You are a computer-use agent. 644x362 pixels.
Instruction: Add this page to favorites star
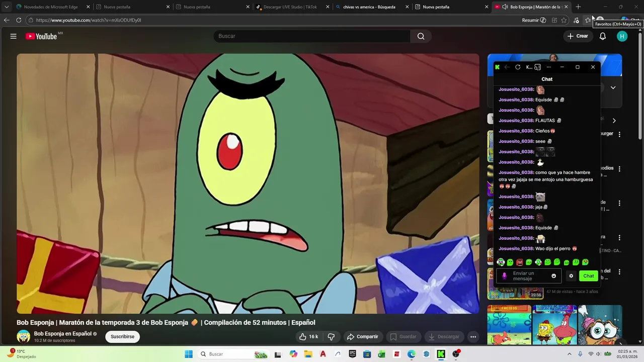564,20
